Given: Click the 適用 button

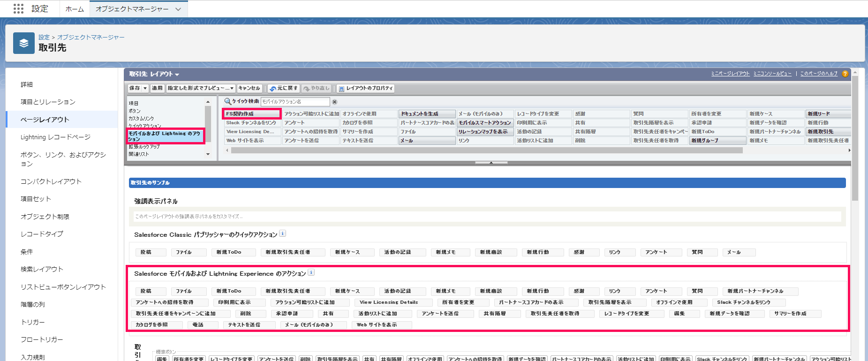Looking at the screenshot, I should point(157,88).
